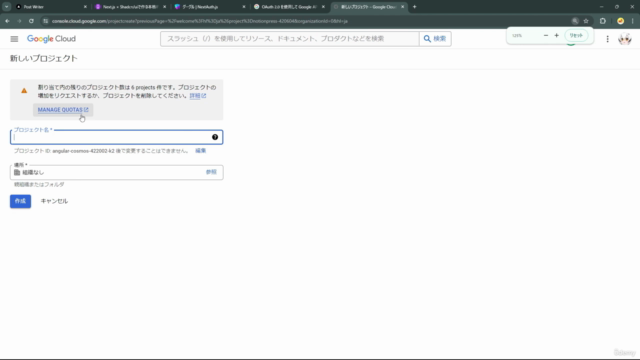Click the search magnifier 検索 button

435,39
